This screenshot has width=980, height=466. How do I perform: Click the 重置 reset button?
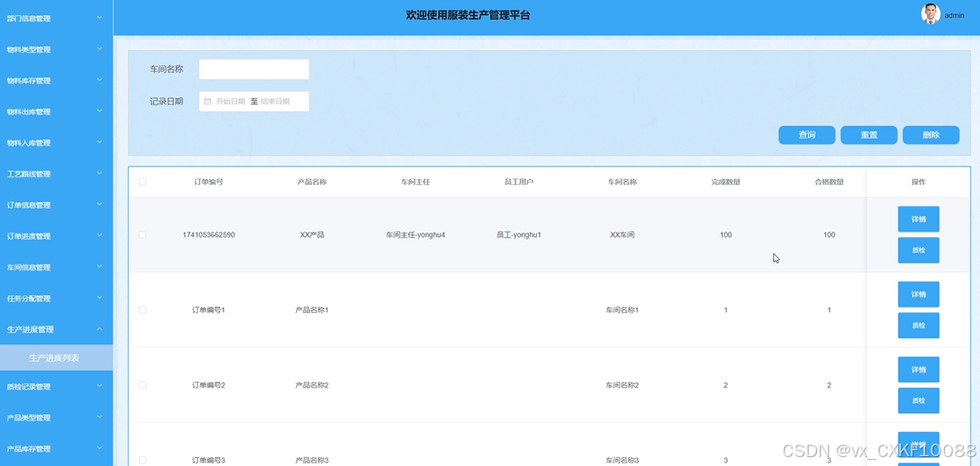pos(869,135)
